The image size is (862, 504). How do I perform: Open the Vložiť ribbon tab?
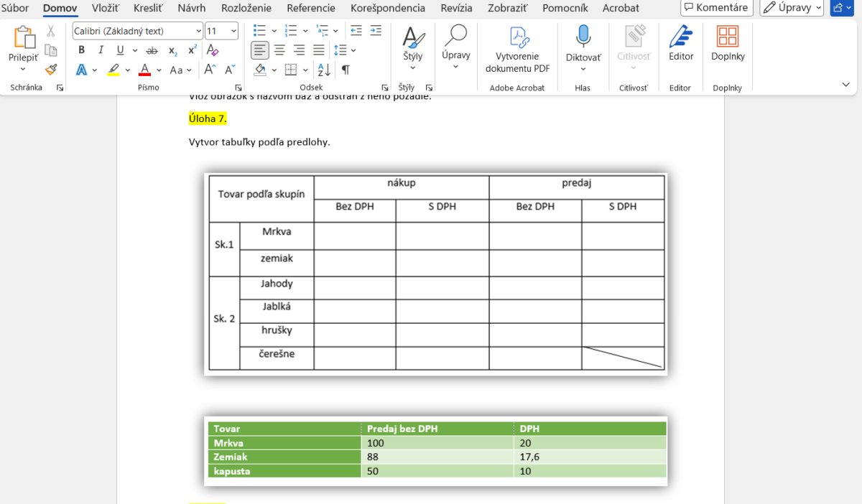pos(105,8)
